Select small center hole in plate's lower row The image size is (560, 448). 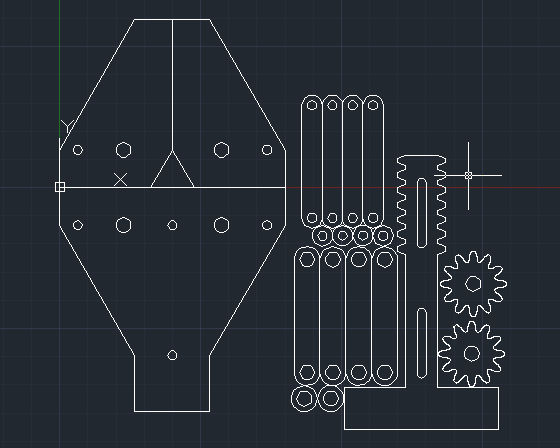[x=172, y=225]
